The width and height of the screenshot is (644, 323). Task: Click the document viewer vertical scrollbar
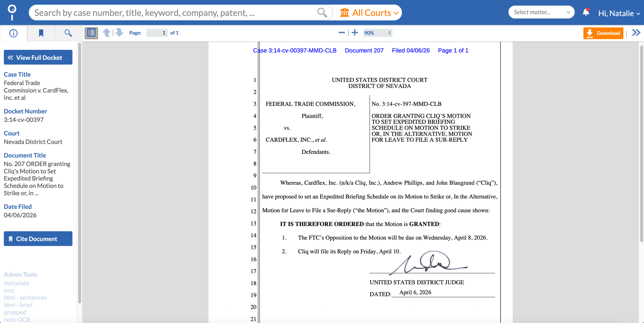pyautogui.click(x=641, y=143)
